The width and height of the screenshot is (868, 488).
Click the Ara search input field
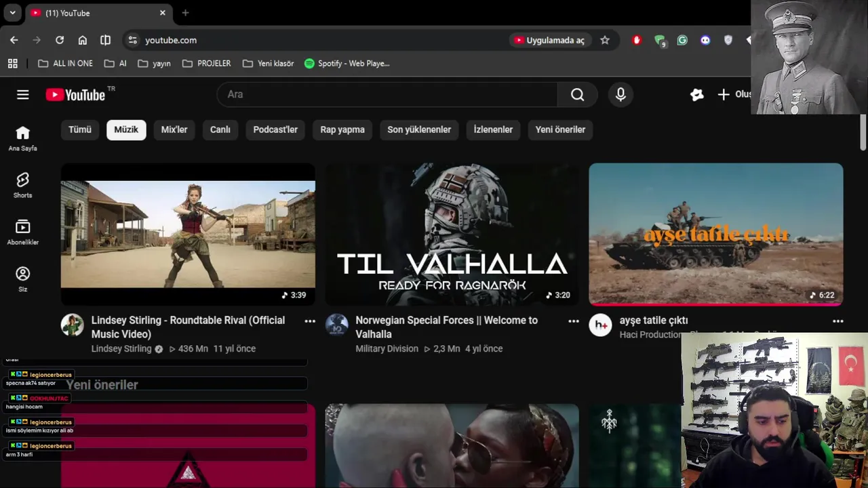pyautogui.click(x=388, y=95)
